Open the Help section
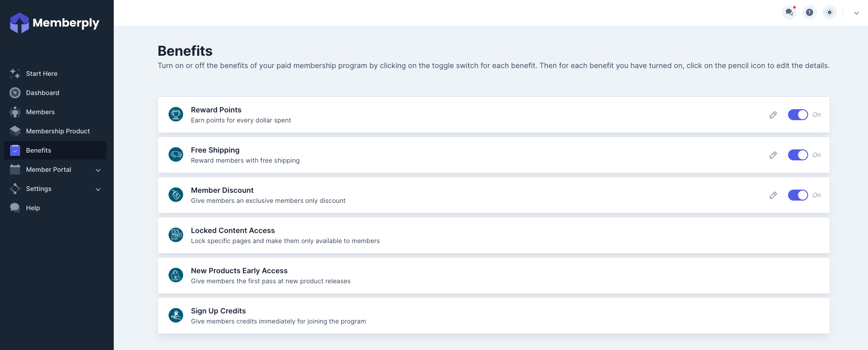 (x=32, y=208)
